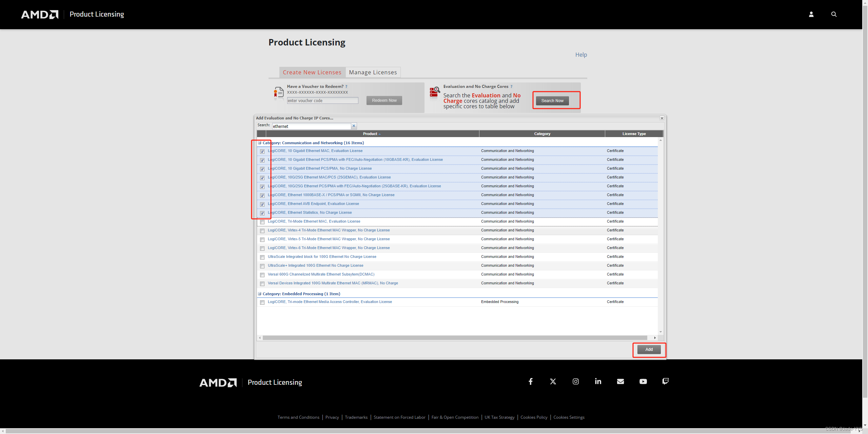Open AMD Facebook page icon
The image size is (868, 434).
(531, 381)
